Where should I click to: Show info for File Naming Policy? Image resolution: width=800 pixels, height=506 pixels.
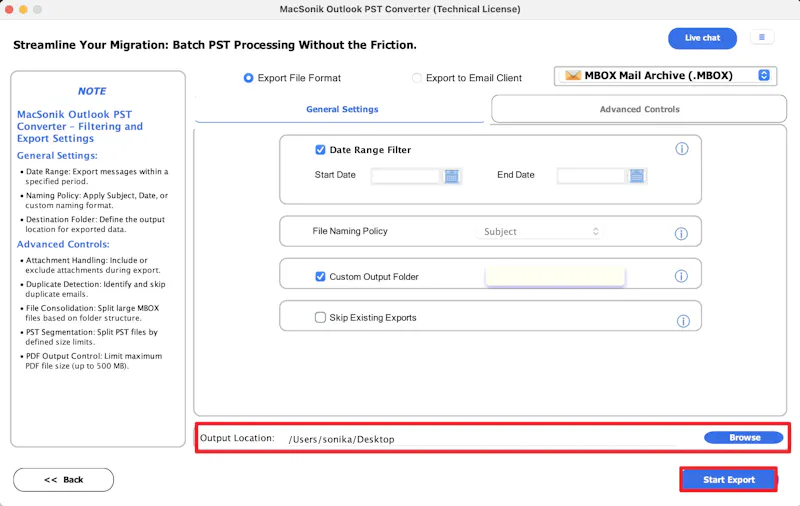[x=681, y=234]
